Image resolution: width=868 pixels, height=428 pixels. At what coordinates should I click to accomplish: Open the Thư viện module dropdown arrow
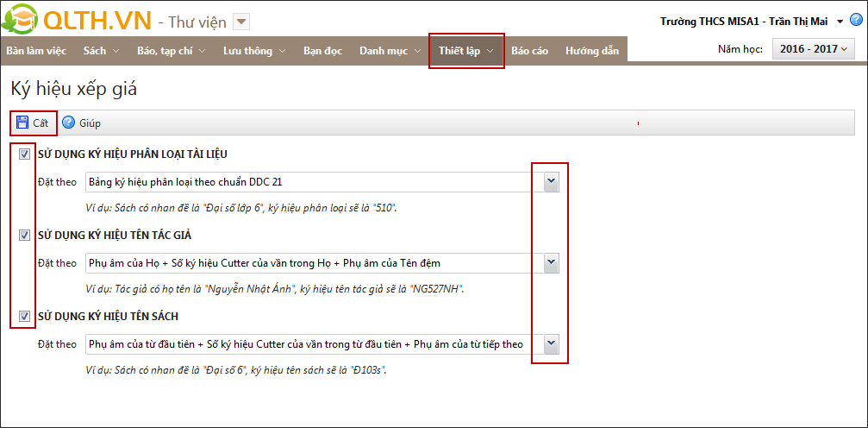tap(242, 22)
